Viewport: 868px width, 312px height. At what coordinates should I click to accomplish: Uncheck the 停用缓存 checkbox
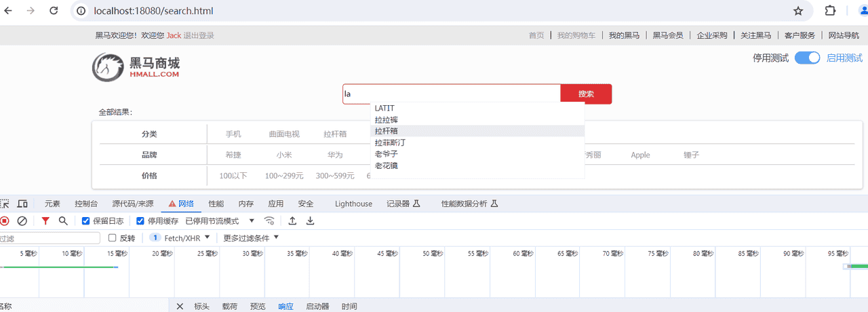pyautogui.click(x=140, y=220)
